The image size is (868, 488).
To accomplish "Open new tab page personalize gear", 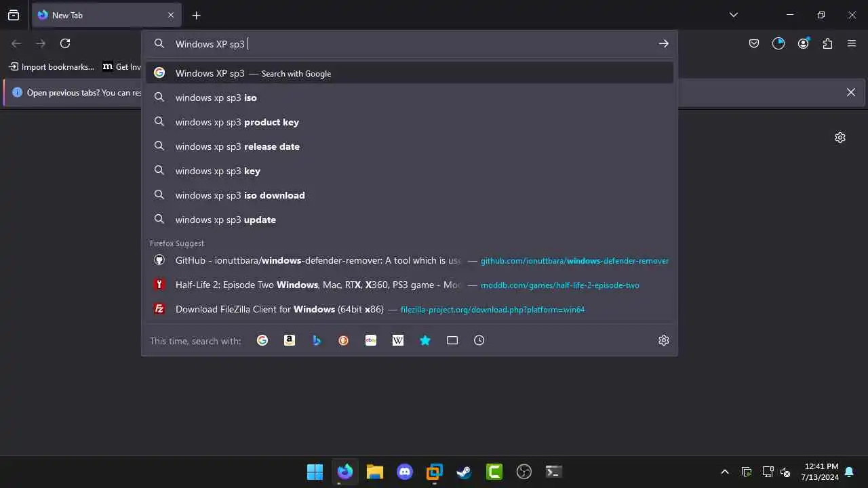I will [x=840, y=138].
